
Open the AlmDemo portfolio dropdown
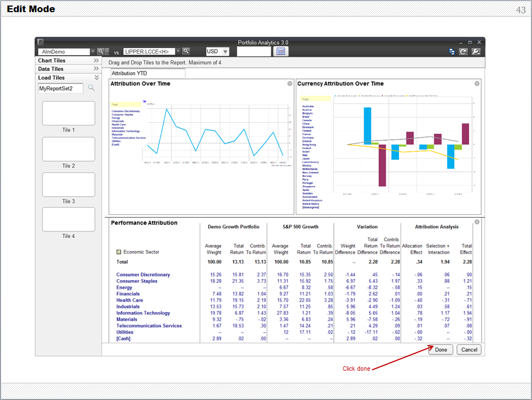[x=93, y=51]
